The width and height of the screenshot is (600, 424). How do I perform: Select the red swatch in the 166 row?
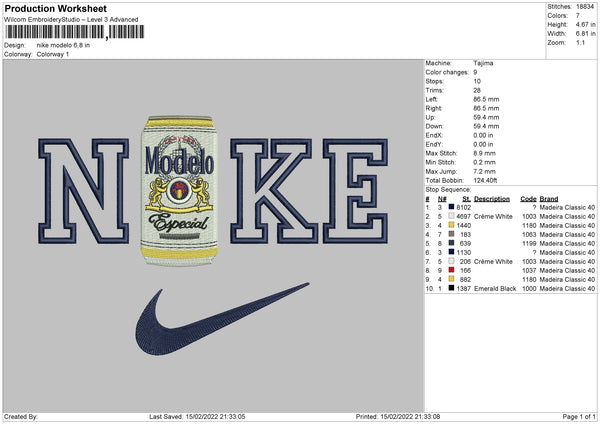[x=451, y=270]
